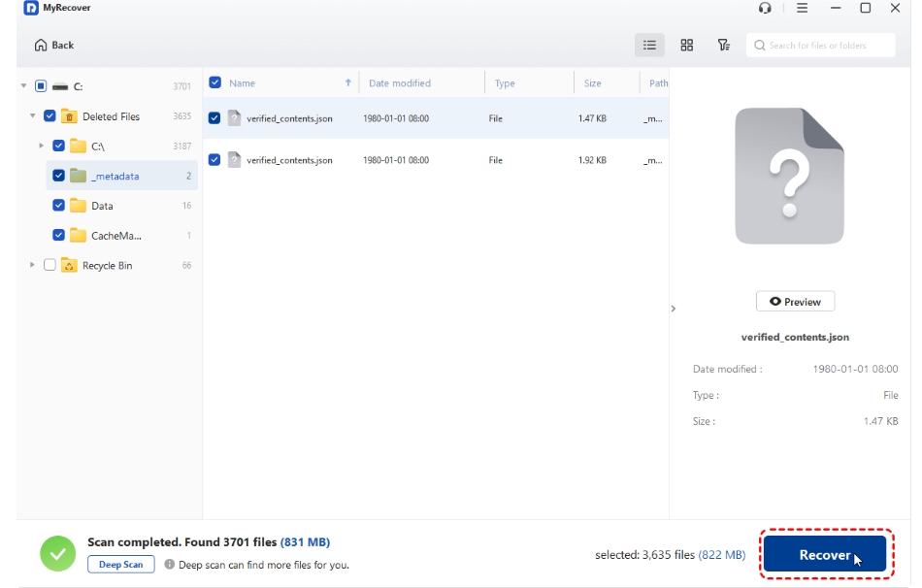
Task: Expand the Recycle Bin tree node
Action: click(32, 265)
